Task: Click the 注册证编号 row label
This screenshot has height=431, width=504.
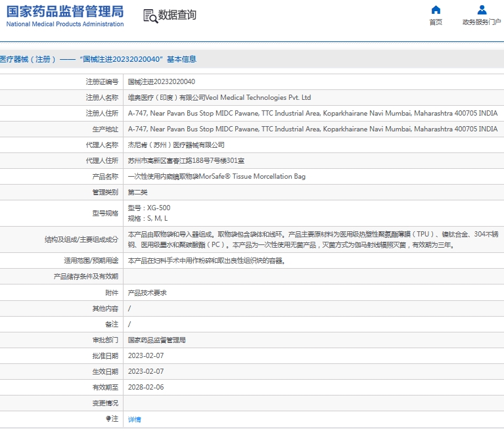Action: coord(102,82)
